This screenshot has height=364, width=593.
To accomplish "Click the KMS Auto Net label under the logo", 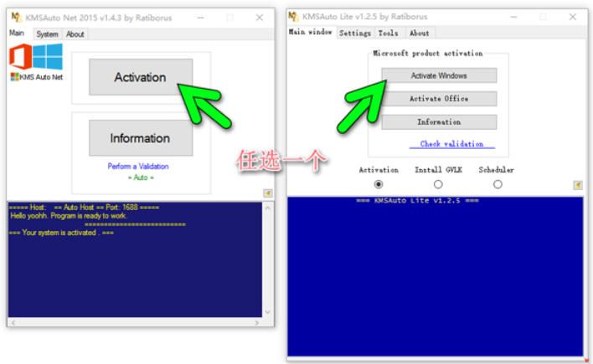I will tap(37, 77).
